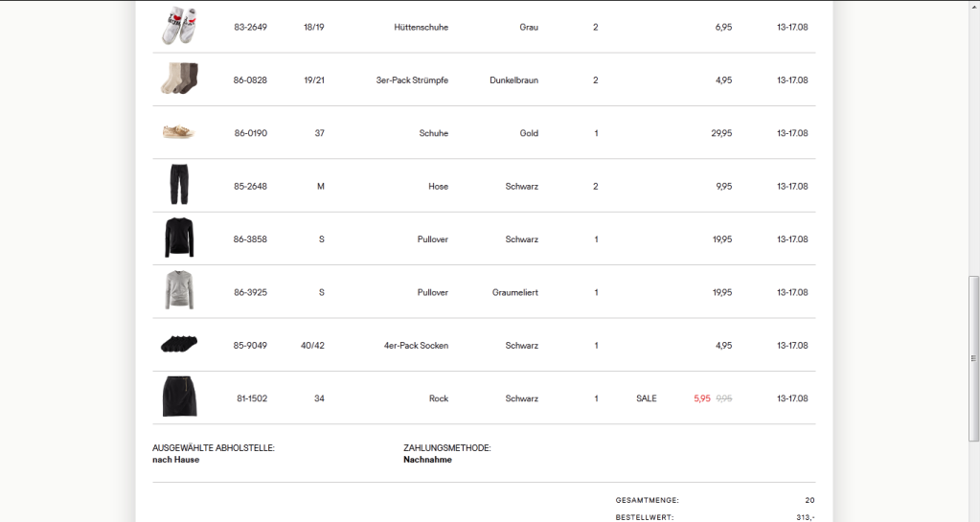Open the 4er-Pack Socken thumbnail
Image resolution: width=980 pixels, height=522 pixels.
178,344
